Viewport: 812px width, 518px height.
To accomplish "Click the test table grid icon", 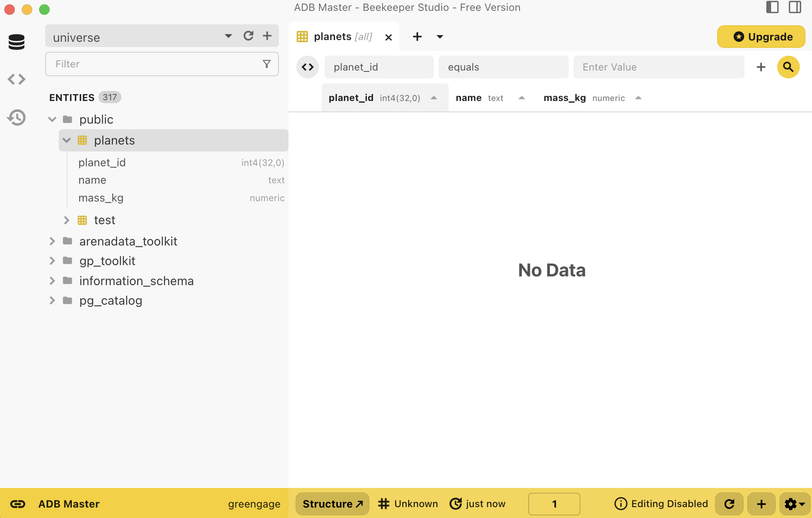I will (x=82, y=220).
